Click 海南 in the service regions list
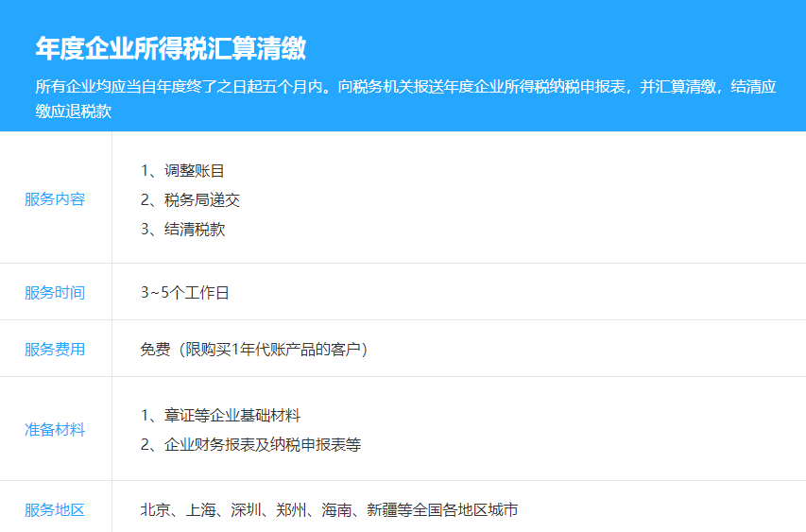This screenshot has height=532, width=806. point(336,510)
